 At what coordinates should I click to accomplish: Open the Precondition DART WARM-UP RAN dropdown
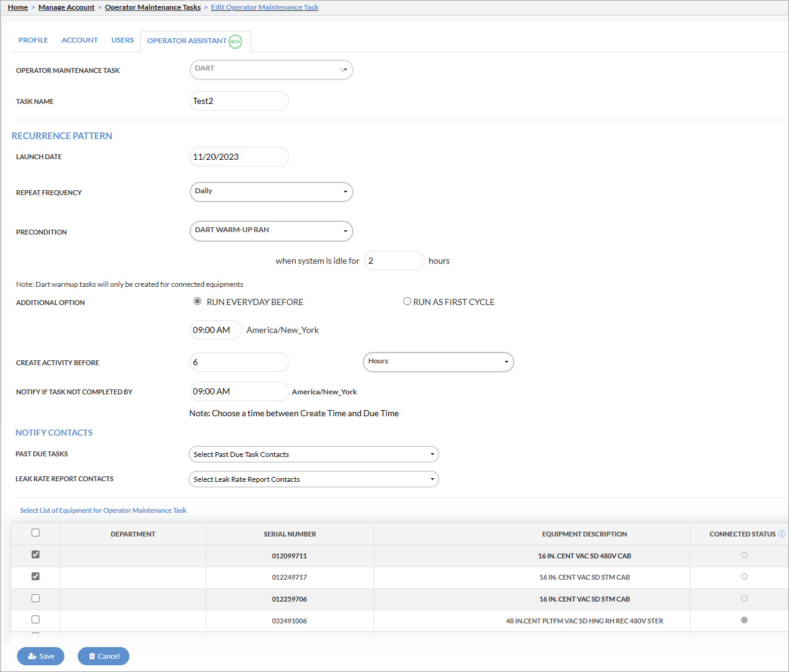pyautogui.click(x=272, y=231)
